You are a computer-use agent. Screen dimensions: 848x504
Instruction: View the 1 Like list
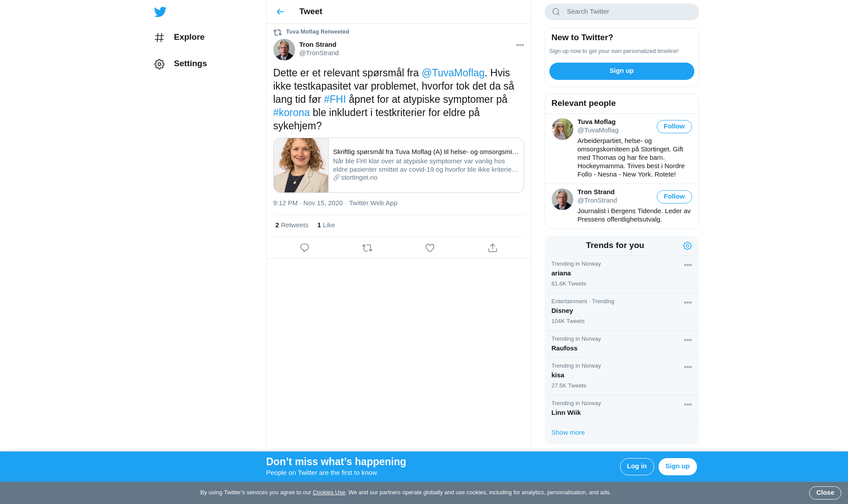click(326, 225)
